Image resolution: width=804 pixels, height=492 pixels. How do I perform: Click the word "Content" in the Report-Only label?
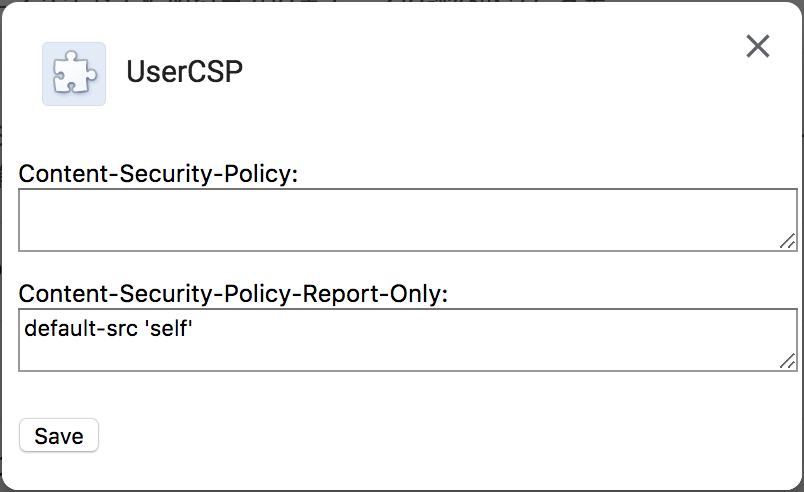click(64, 294)
